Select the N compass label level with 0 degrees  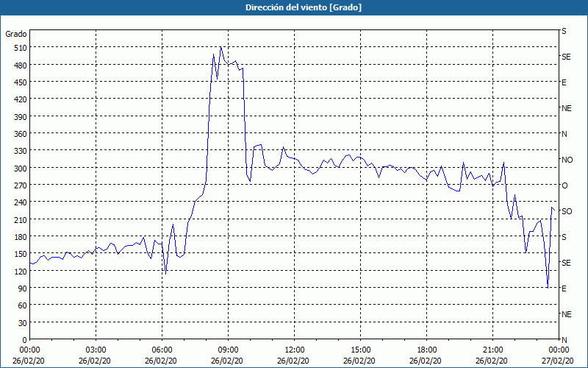(564, 340)
